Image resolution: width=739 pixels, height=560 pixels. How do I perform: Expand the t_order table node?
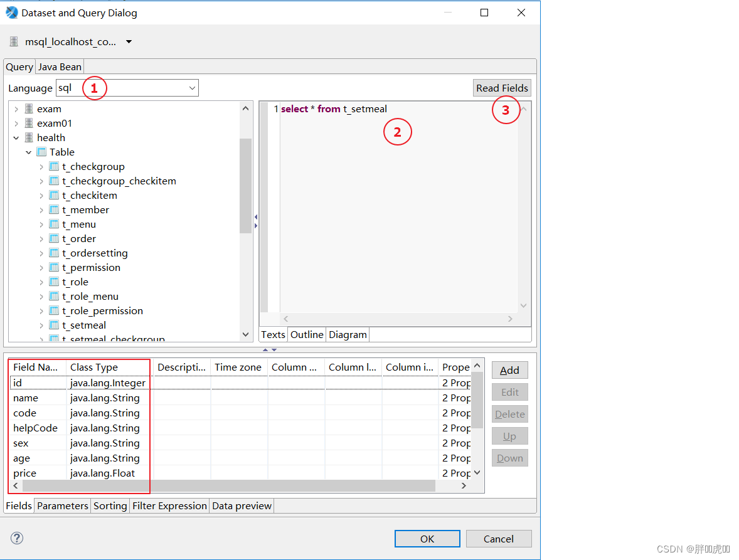pos(41,239)
